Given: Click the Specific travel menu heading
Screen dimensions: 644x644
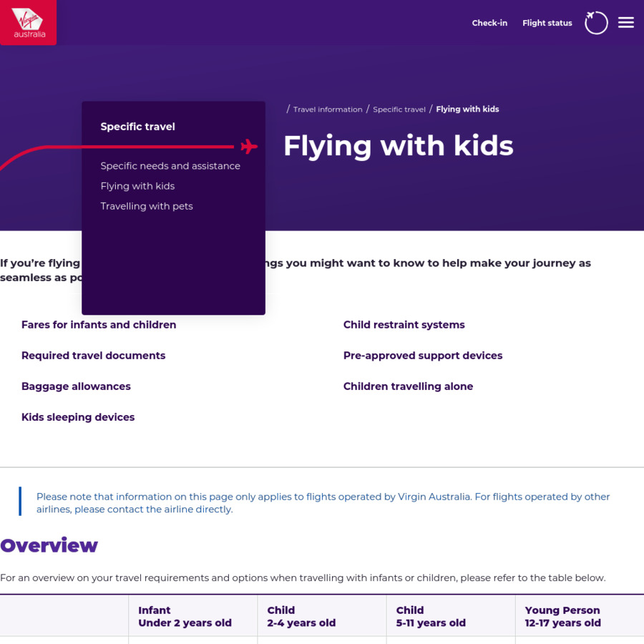Looking at the screenshot, I should (x=137, y=127).
